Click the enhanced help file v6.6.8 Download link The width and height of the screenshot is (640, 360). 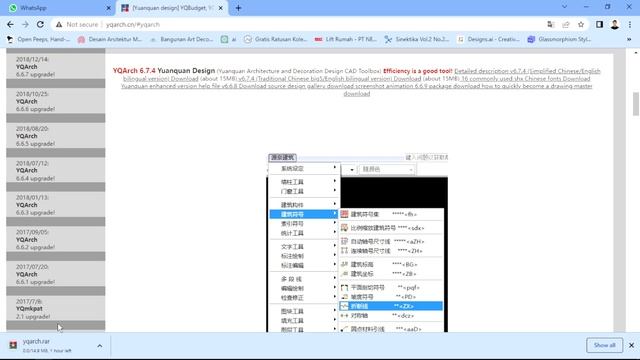pos(191,86)
